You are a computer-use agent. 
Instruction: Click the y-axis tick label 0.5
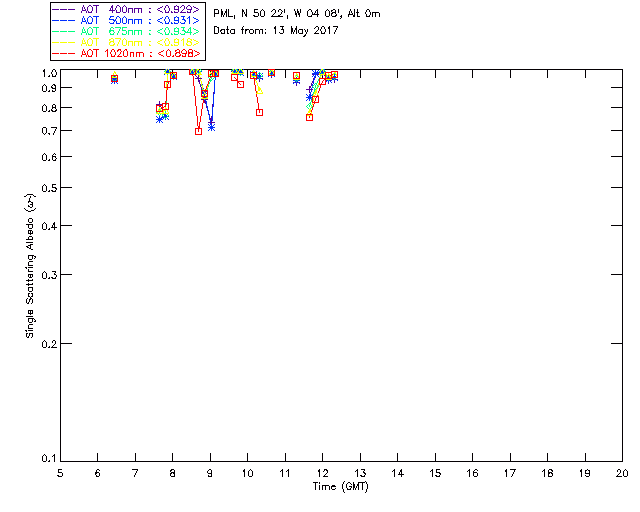(x=49, y=188)
